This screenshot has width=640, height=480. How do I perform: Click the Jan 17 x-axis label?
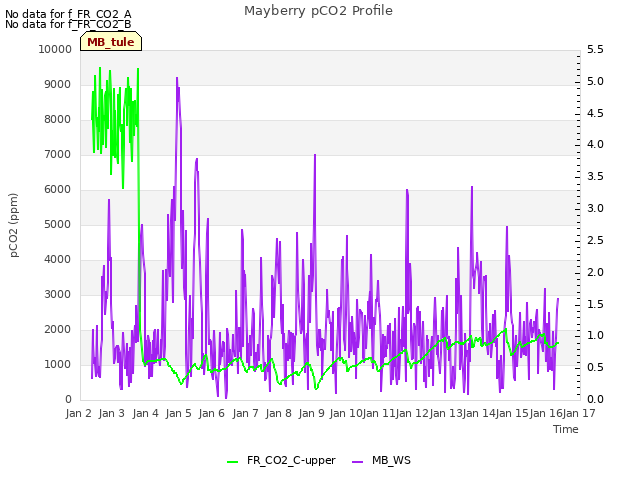click(x=579, y=413)
